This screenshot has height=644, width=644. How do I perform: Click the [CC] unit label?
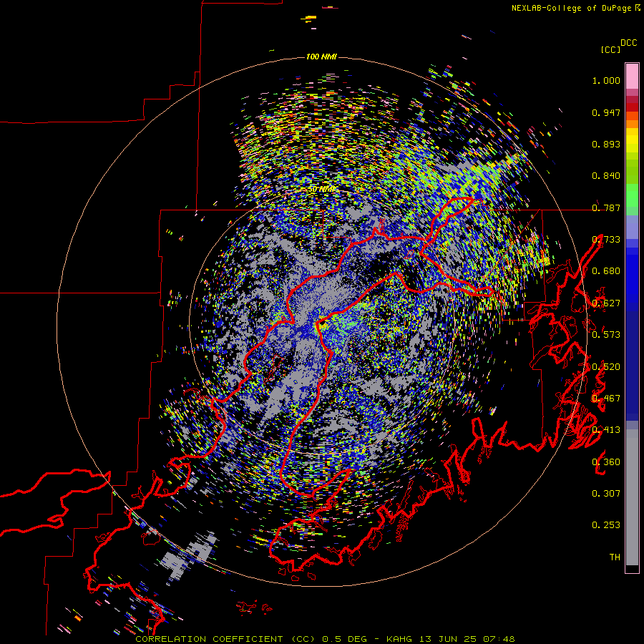(610, 49)
